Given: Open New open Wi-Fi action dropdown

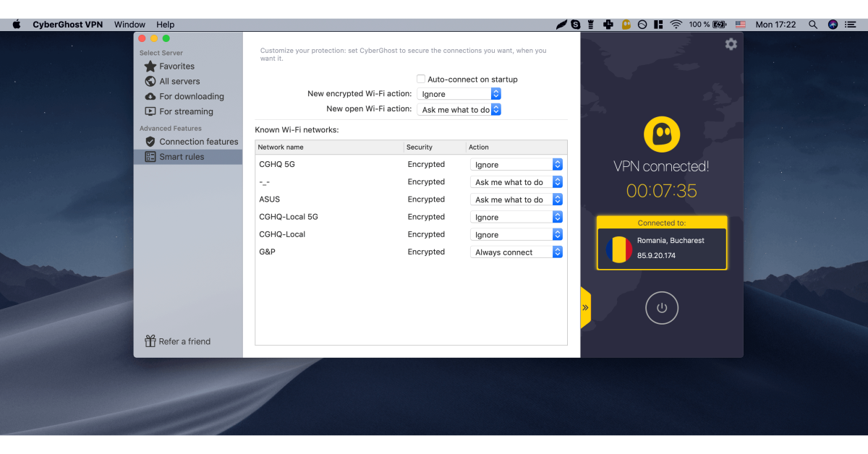Looking at the screenshot, I should pyautogui.click(x=459, y=110).
